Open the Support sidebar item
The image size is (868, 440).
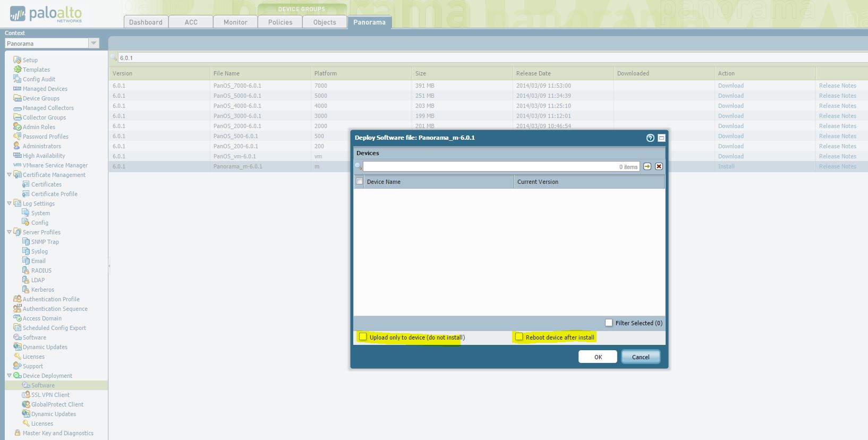pyautogui.click(x=33, y=366)
